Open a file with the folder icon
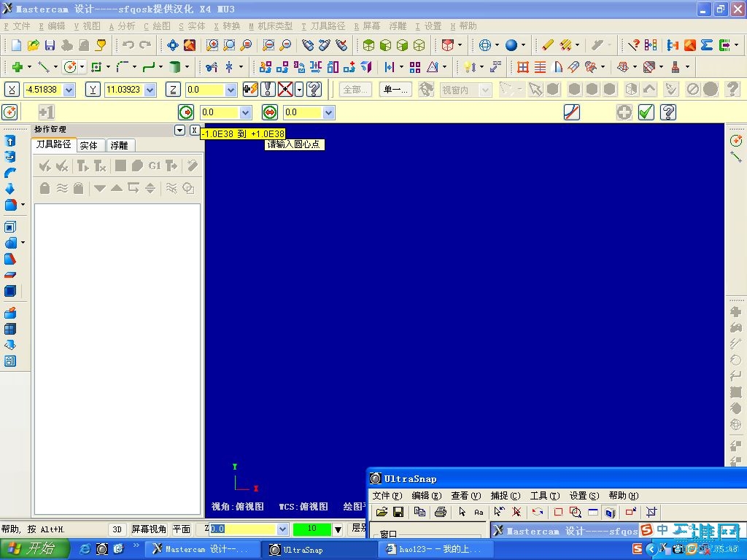Viewport: 747px width, 560px height. coord(34,45)
